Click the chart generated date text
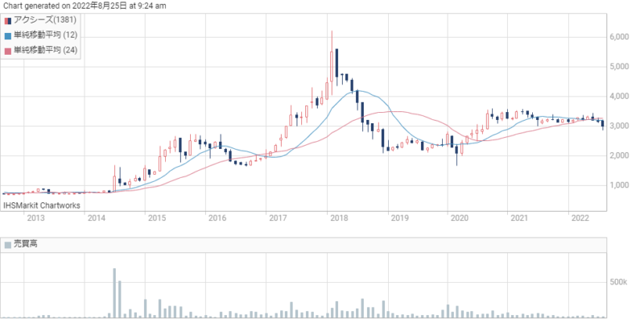Viewport: 644px width, 319px height. point(85,6)
